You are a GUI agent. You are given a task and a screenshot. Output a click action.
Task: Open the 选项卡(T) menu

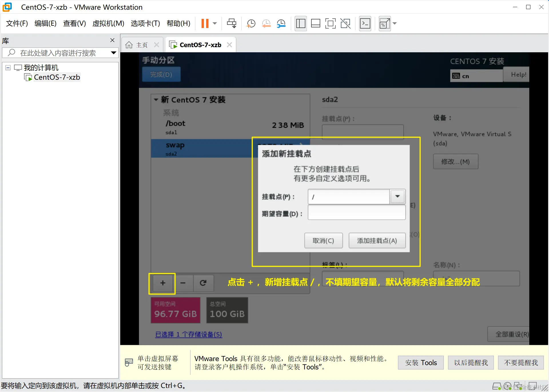(145, 23)
